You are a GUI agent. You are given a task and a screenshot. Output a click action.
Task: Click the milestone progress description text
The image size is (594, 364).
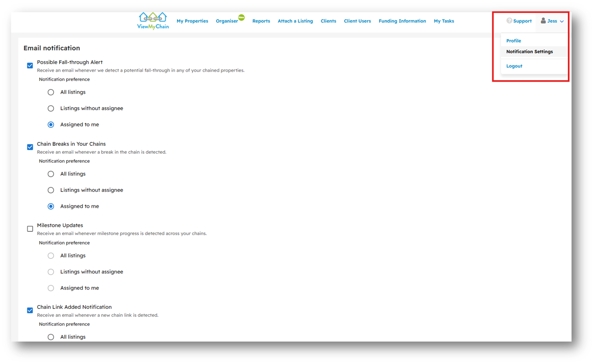(122, 233)
